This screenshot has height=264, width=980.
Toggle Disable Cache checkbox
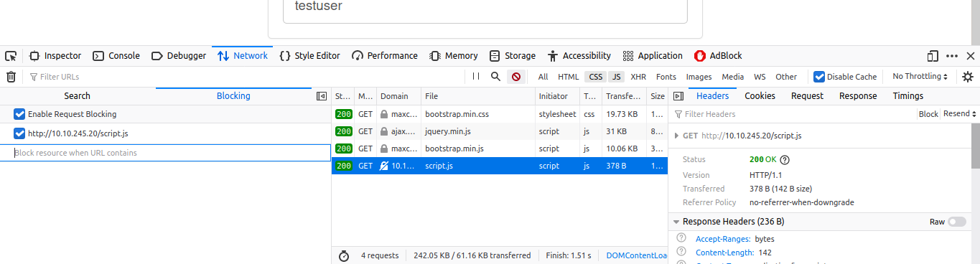(x=819, y=77)
